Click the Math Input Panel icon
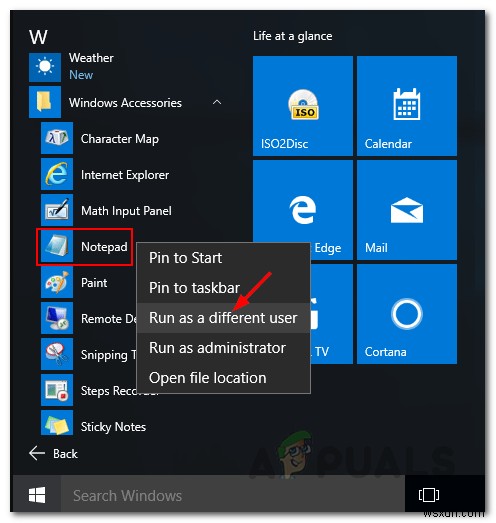The height and width of the screenshot is (523, 496). coord(57,210)
